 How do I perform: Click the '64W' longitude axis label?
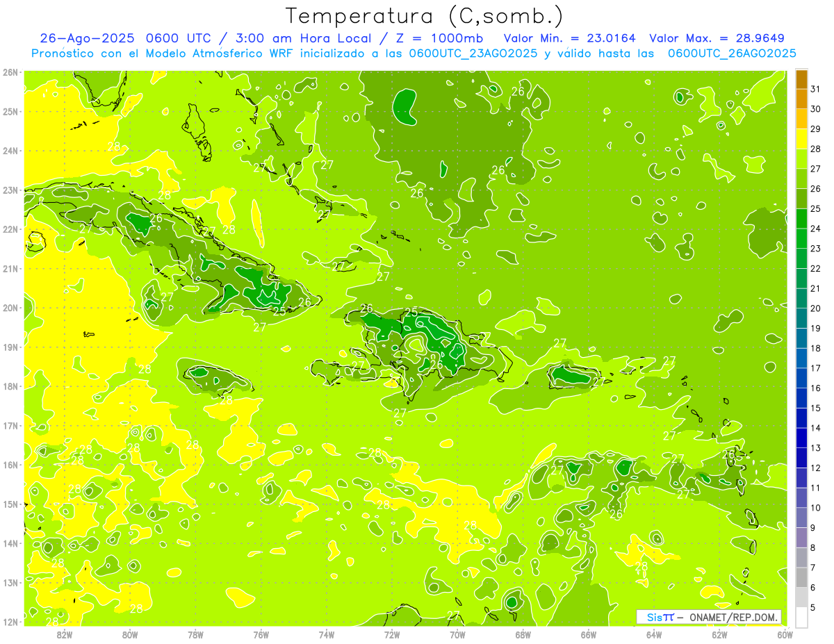click(x=654, y=634)
